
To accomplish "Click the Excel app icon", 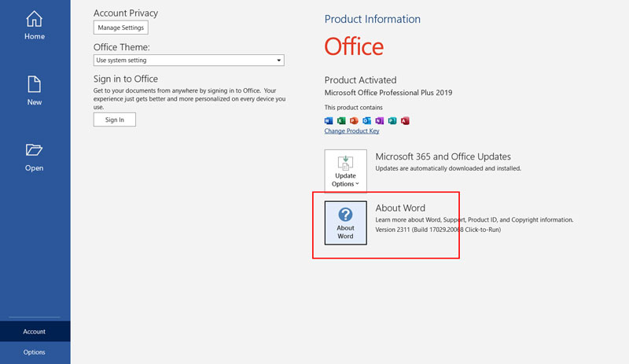I will (x=341, y=120).
